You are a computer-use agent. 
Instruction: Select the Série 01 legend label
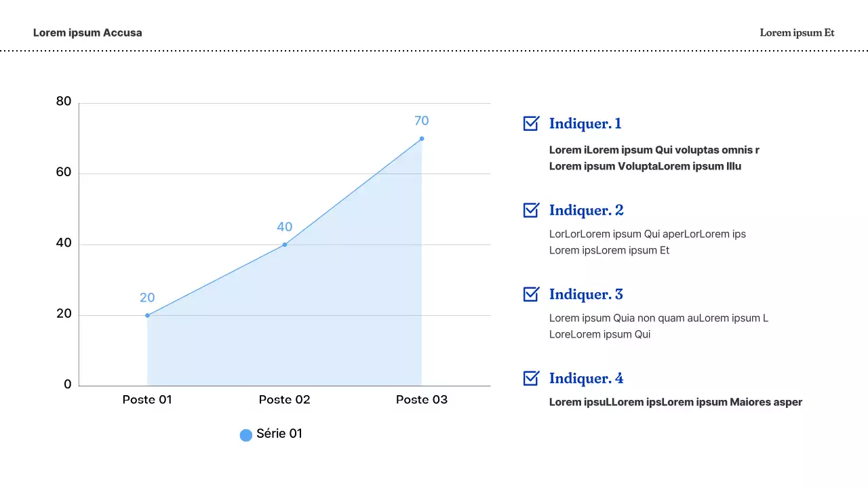click(x=279, y=434)
